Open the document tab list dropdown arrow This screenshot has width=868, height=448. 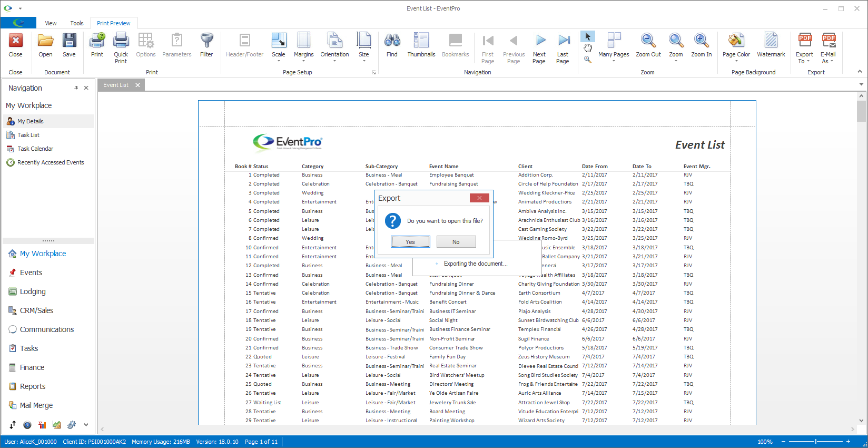tap(862, 84)
